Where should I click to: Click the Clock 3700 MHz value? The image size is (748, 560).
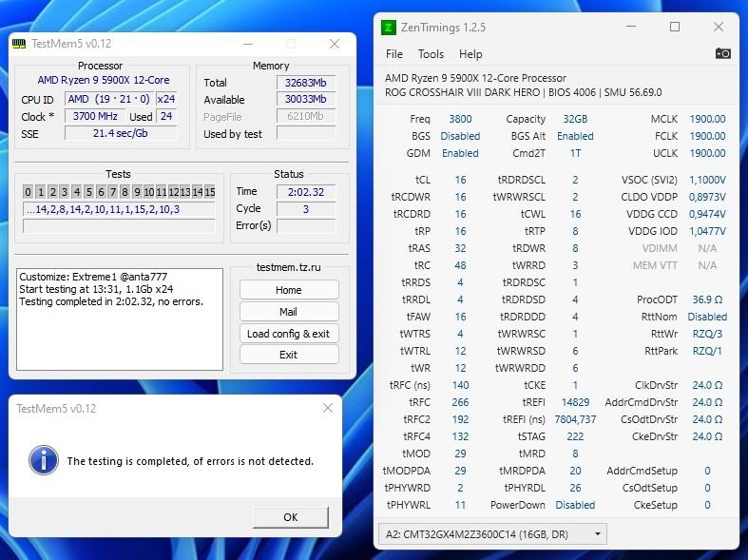tap(95, 116)
